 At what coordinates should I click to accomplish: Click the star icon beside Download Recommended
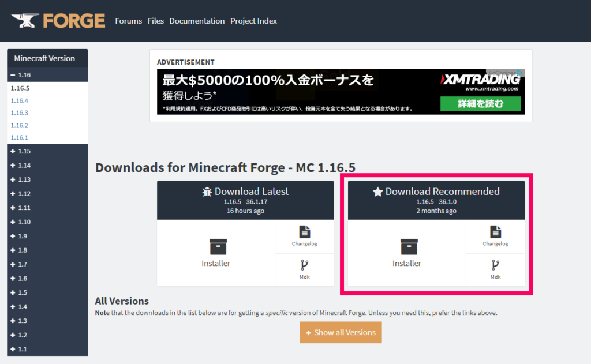tap(377, 192)
